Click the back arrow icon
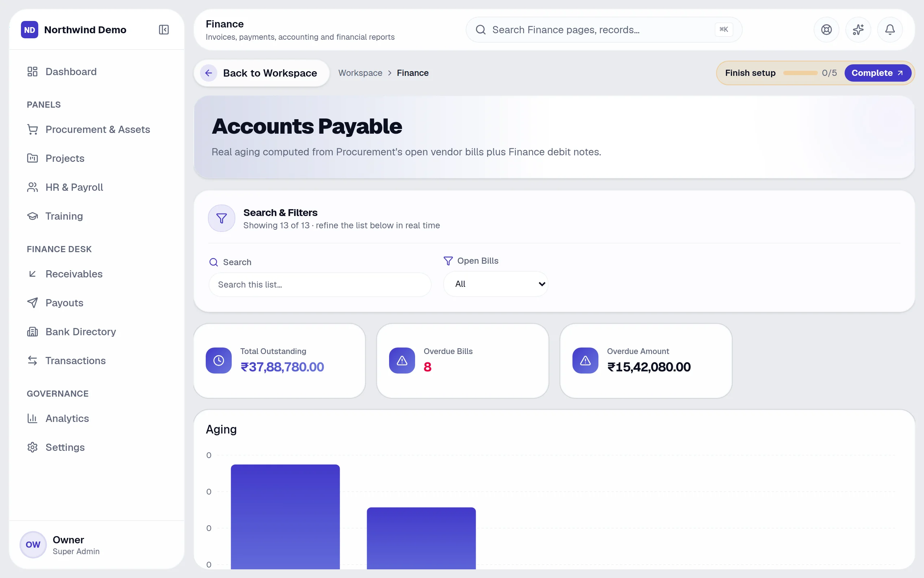This screenshot has height=578, width=924. point(209,73)
